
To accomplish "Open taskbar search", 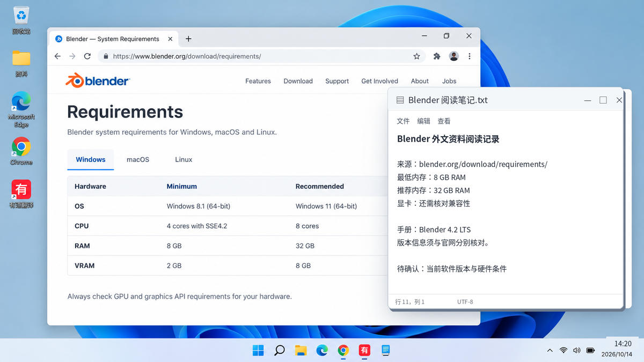I will click(279, 350).
